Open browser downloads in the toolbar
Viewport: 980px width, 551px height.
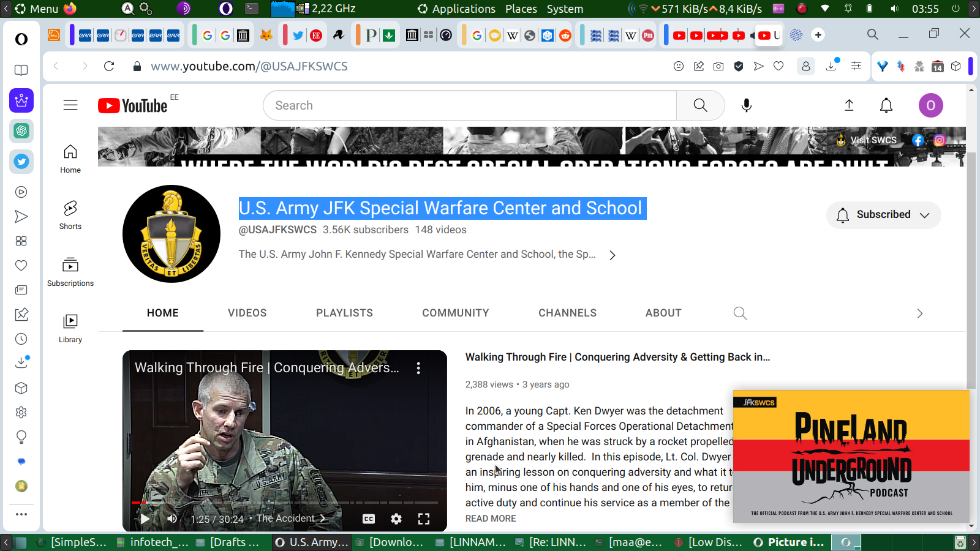(x=832, y=66)
